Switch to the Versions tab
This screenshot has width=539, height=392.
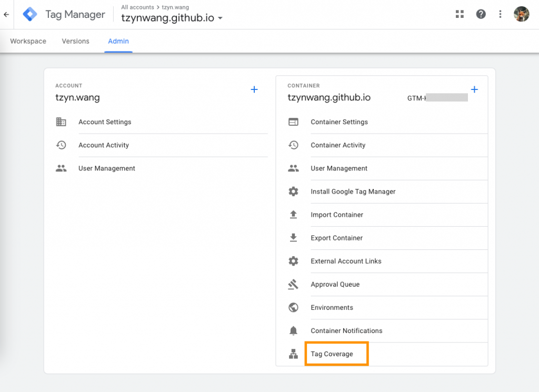[x=75, y=41]
